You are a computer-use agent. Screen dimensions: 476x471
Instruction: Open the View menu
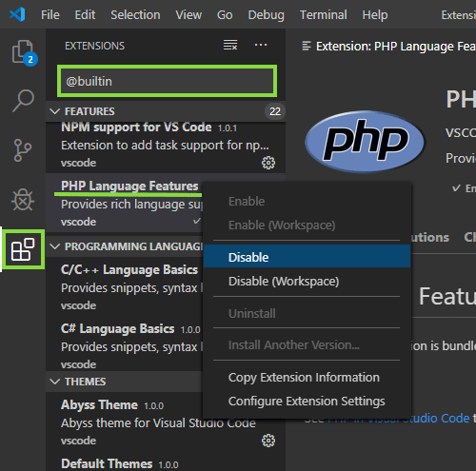[188, 15]
